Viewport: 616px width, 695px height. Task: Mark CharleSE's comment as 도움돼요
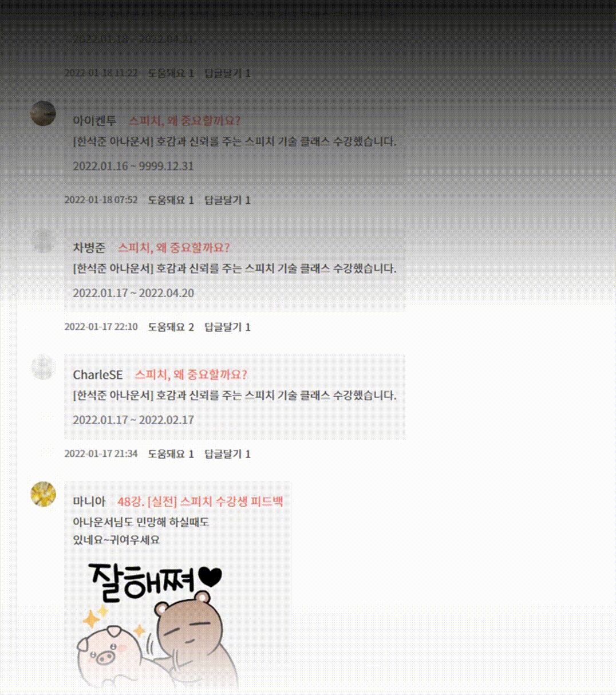point(171,455)
